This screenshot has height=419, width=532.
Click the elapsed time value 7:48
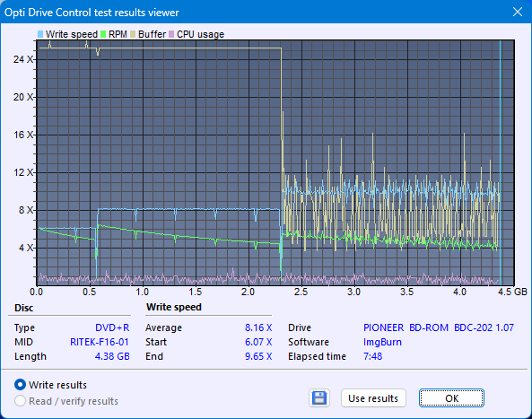tap(372, 356)
